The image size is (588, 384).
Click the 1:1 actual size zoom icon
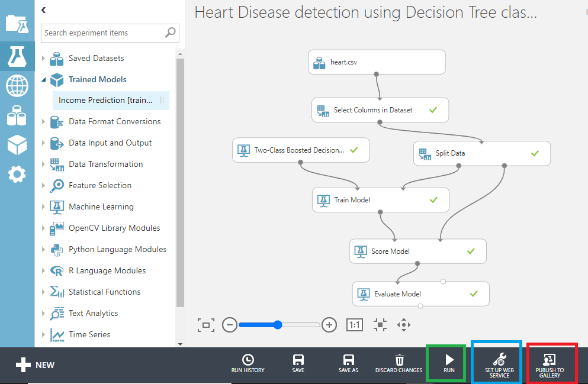(354, 324)
